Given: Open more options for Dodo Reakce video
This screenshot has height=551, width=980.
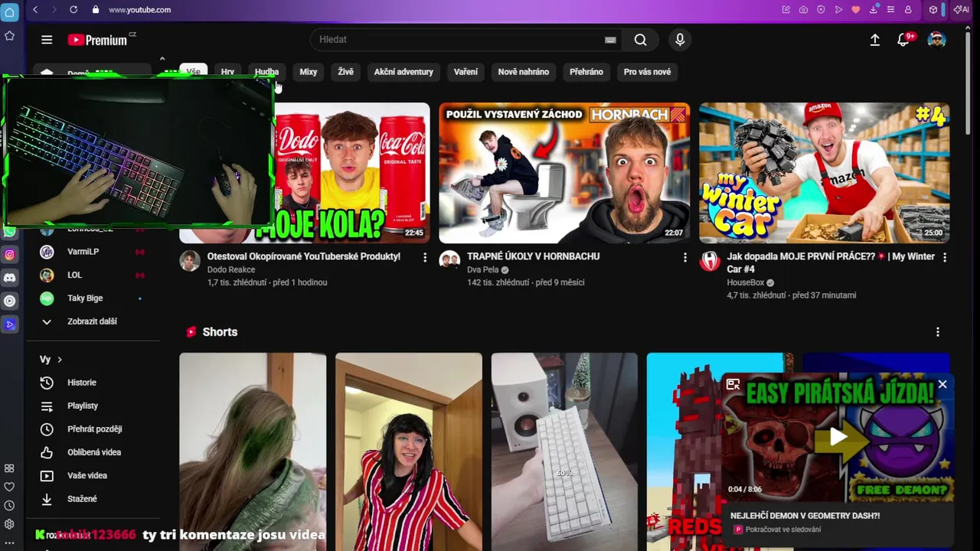Looking at the screenshot, I should 425,258.
